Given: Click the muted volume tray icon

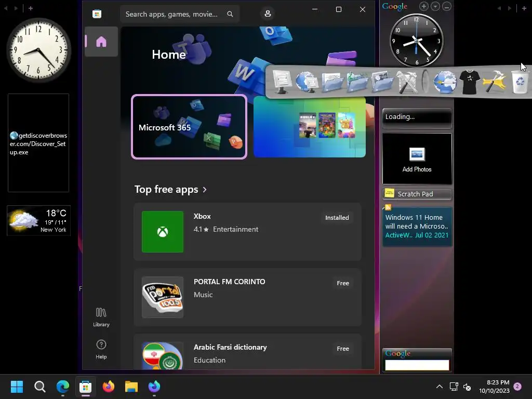Looking at the screenshot, I should click(x=467, y=387).
